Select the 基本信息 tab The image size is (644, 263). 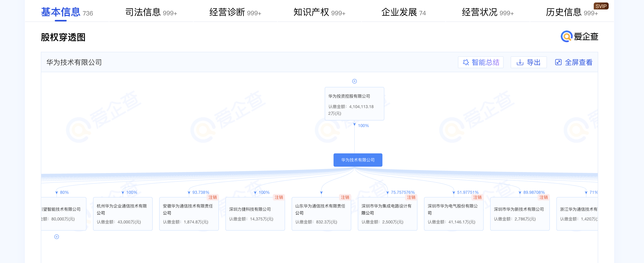coord(67,12)
